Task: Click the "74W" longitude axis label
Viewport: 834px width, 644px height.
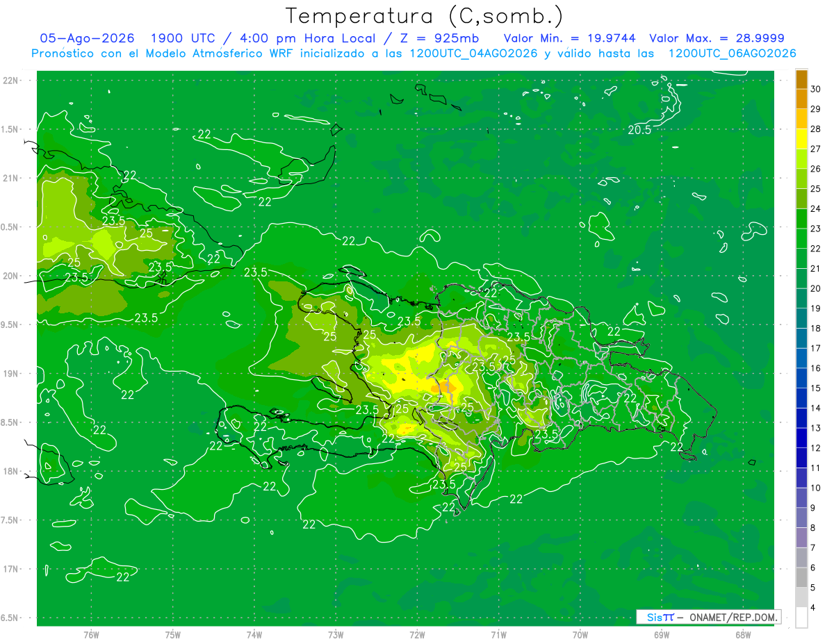Action: coord(254,634)
